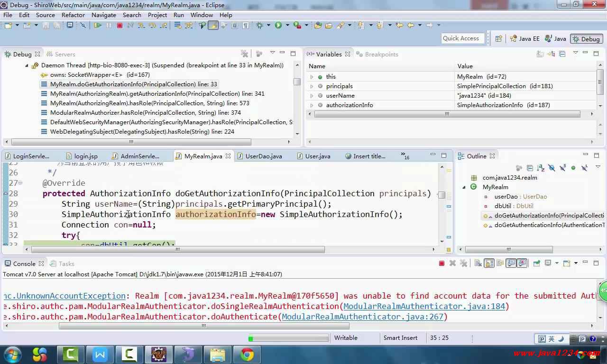
Task: Click the Last Edit Location arrow icon
Action: point(399,25)
